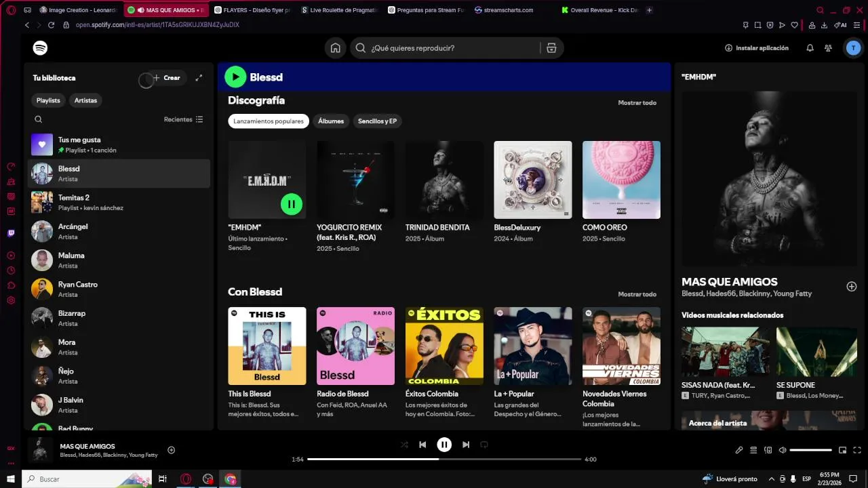This screenshot has width=868, height=488.
Task: Open the mini player
Action: 843,450
